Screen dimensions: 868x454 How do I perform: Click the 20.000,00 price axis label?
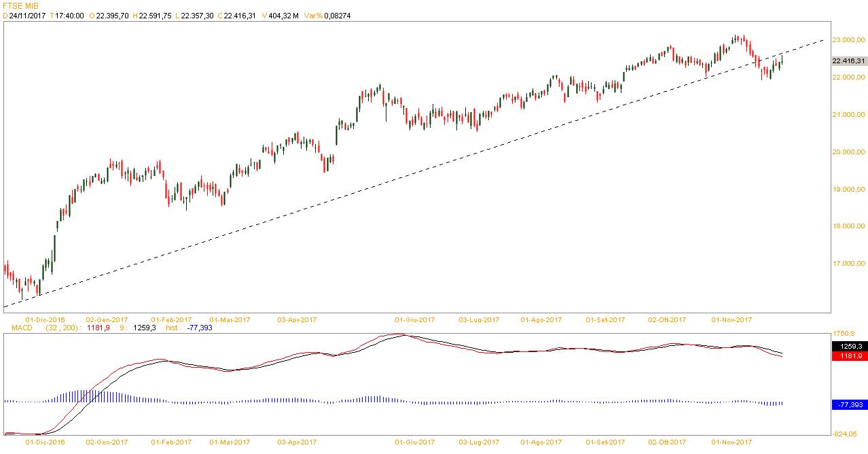pyautogui.click(x=848, y=152)
